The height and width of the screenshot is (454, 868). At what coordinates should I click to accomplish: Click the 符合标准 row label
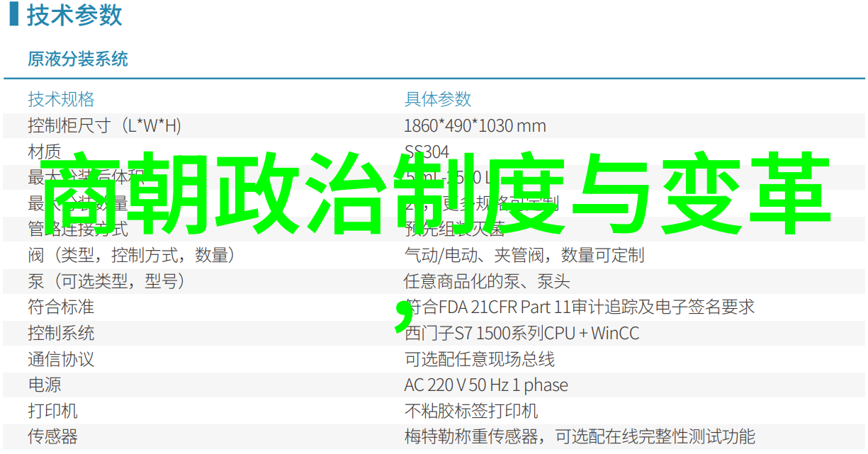pyautogui.click(x=61, y=307)
